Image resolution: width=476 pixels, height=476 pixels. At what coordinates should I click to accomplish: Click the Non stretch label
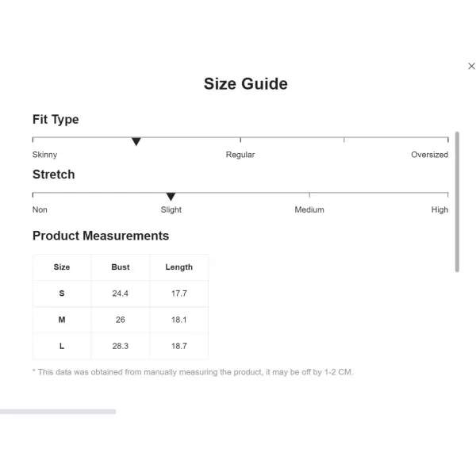40,209
